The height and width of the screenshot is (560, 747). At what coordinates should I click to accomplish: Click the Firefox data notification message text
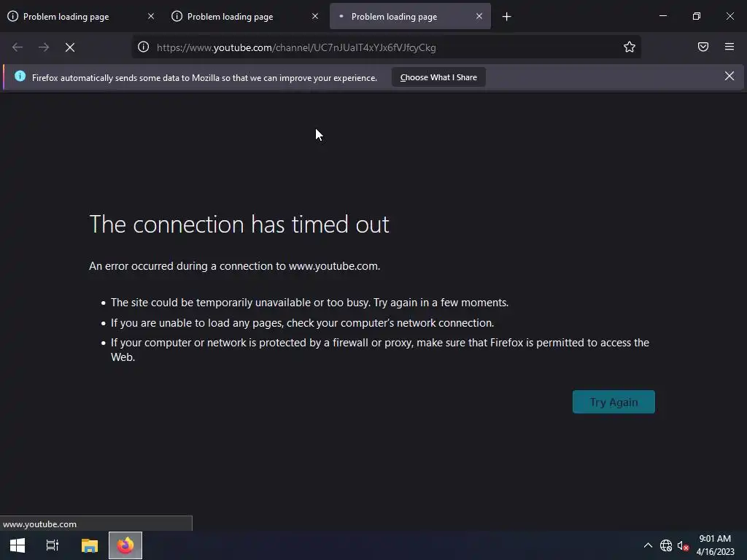(204, 77)
